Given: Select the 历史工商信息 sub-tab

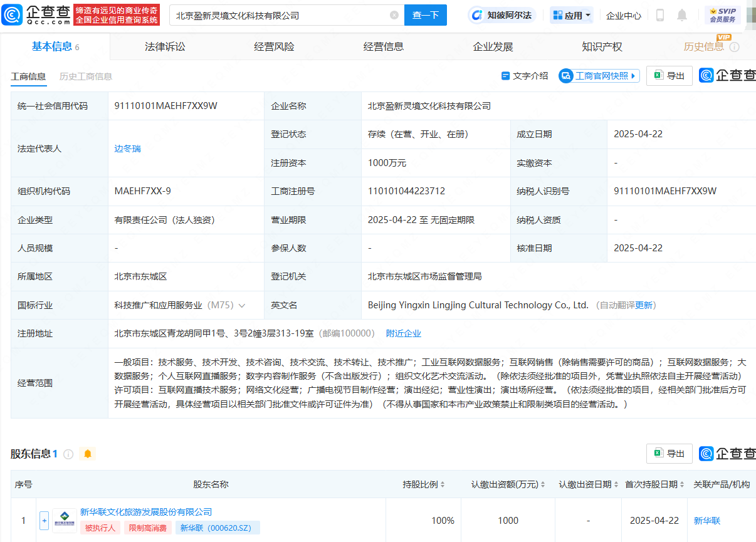Looking at the screenshot, I should click(86, 76).
